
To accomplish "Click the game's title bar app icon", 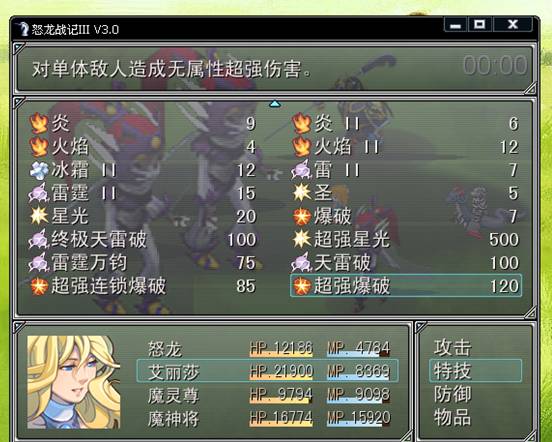I will pyautogui.click(x=23, y=29).
